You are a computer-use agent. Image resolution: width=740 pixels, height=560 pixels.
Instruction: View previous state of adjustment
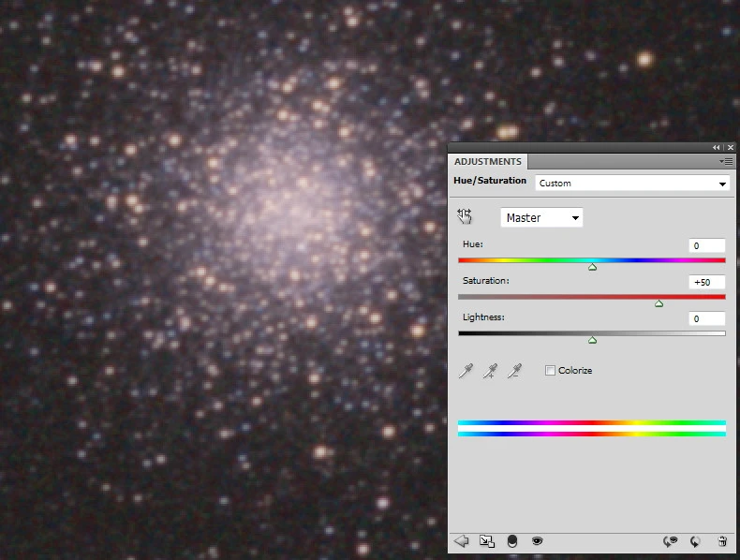pos(670,541)
